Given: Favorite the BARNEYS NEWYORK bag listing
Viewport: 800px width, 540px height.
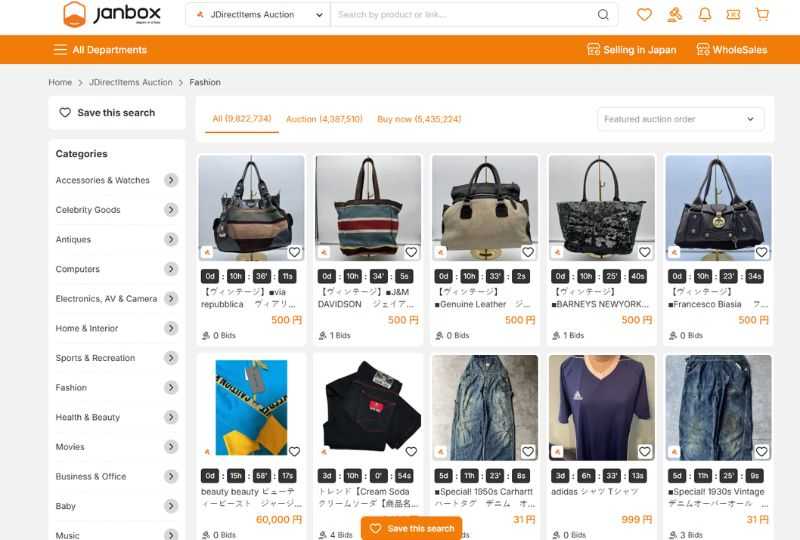Looking at the screenshot, I should [x=645, y=252].
